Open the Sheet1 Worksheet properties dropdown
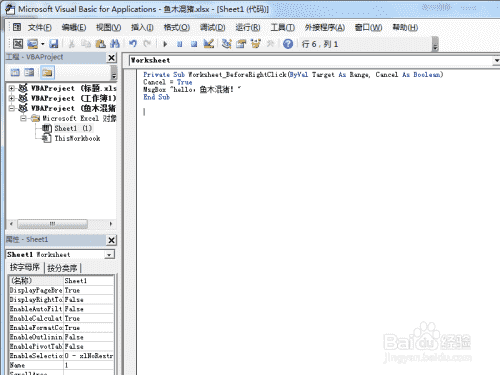The image size is (500, 375). coord(109,255)
